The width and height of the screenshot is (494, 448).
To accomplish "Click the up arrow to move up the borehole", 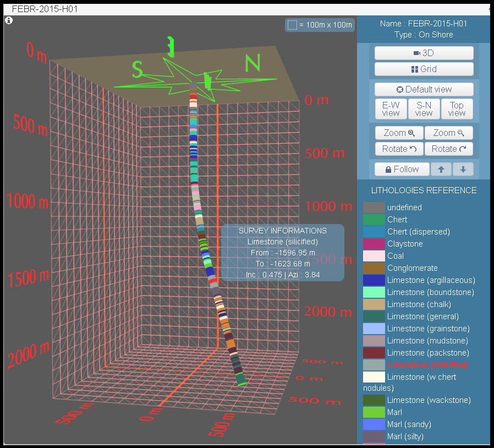I will (441, 169).
